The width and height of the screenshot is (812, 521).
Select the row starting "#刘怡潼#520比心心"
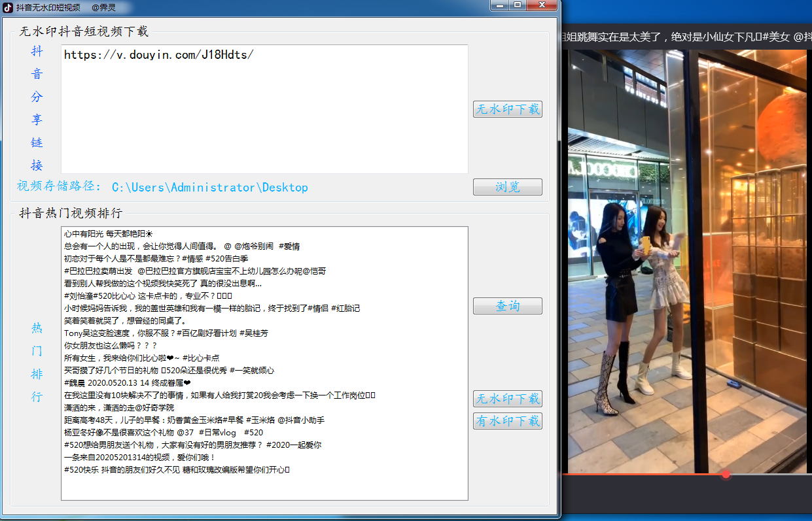click(x=264, y=295)
